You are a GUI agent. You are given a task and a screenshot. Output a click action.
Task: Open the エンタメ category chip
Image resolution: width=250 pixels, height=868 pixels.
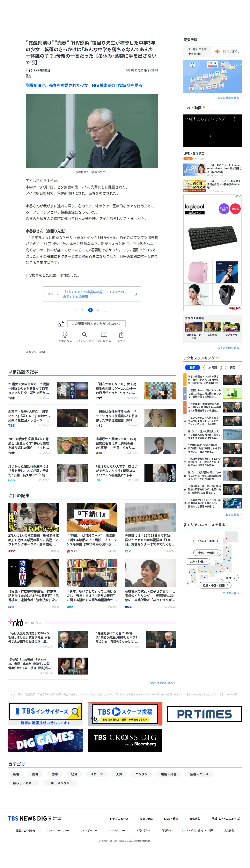point(142,774)
